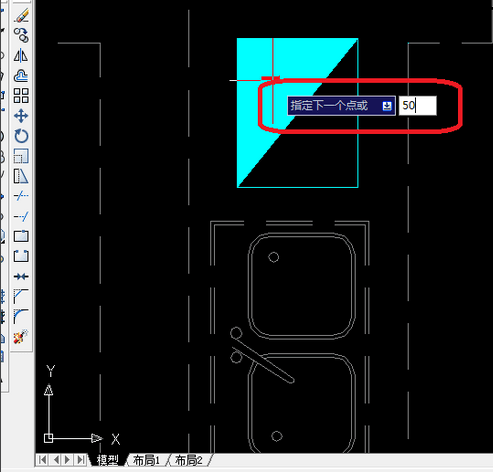Open the Array tool
Screen dimensions: 493x472
point(21,96)
